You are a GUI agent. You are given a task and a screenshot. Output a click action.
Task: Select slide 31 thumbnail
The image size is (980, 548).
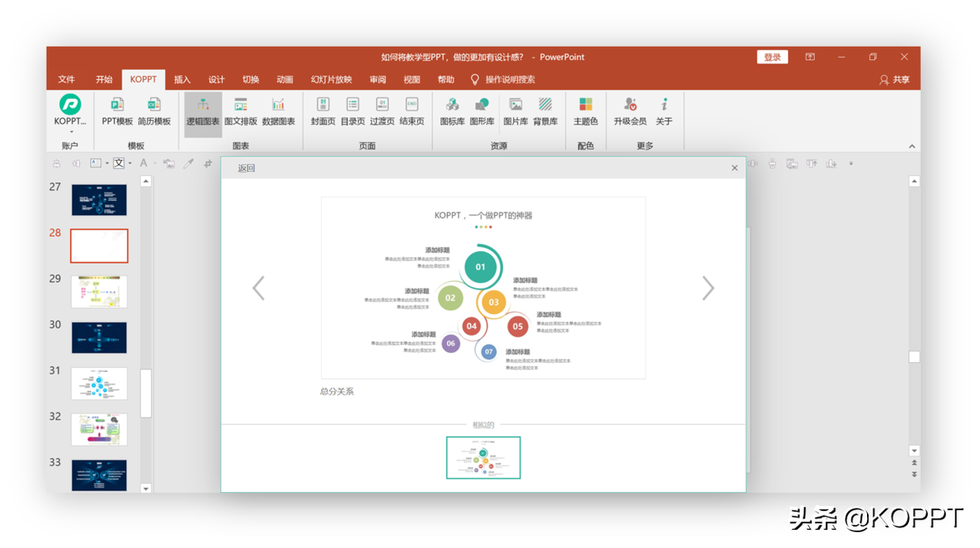tap(99, 384)
